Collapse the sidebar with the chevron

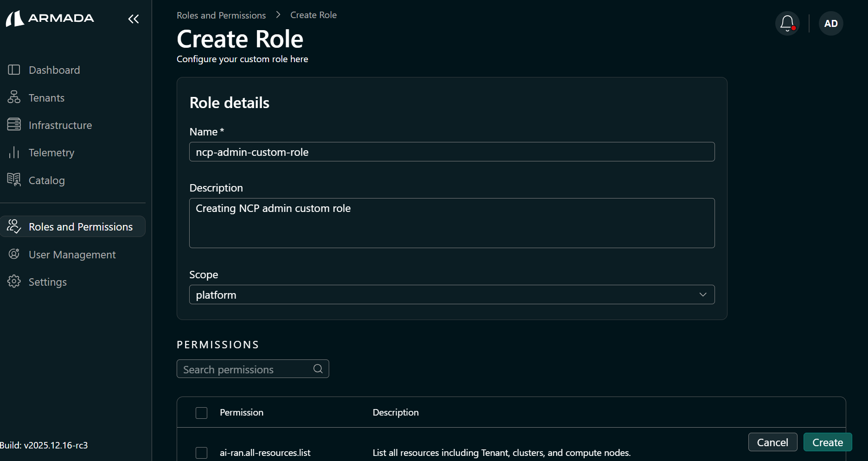coord(134,19)
